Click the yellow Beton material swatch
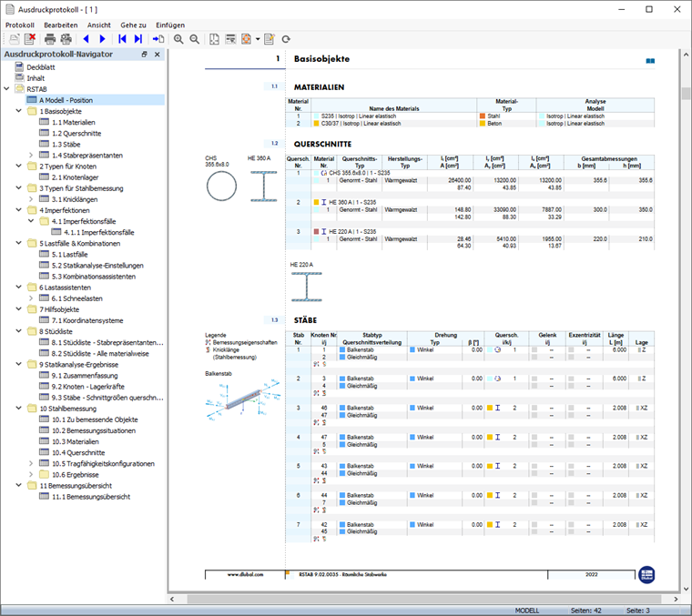This screenshot has width=692, height=616. (483, 124)
